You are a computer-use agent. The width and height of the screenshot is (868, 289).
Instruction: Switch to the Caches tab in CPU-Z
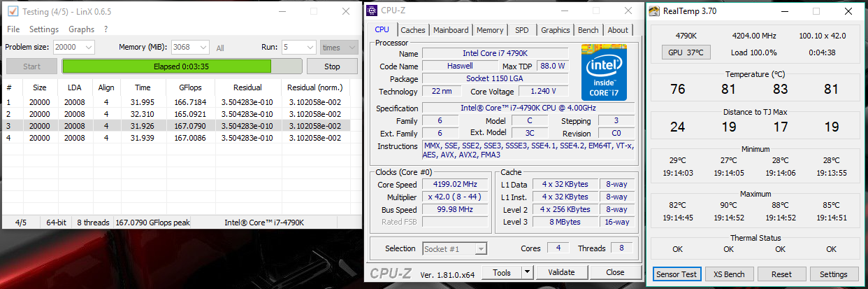tap(412, 30)
